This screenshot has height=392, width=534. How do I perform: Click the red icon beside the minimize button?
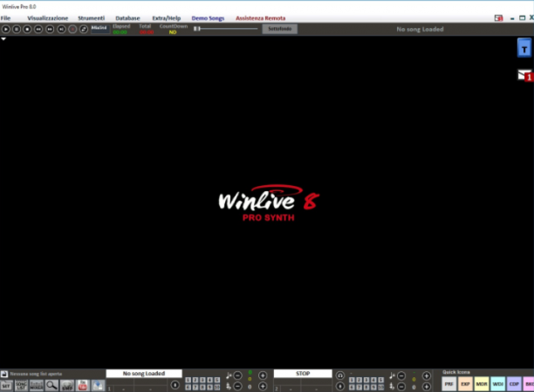498,18
